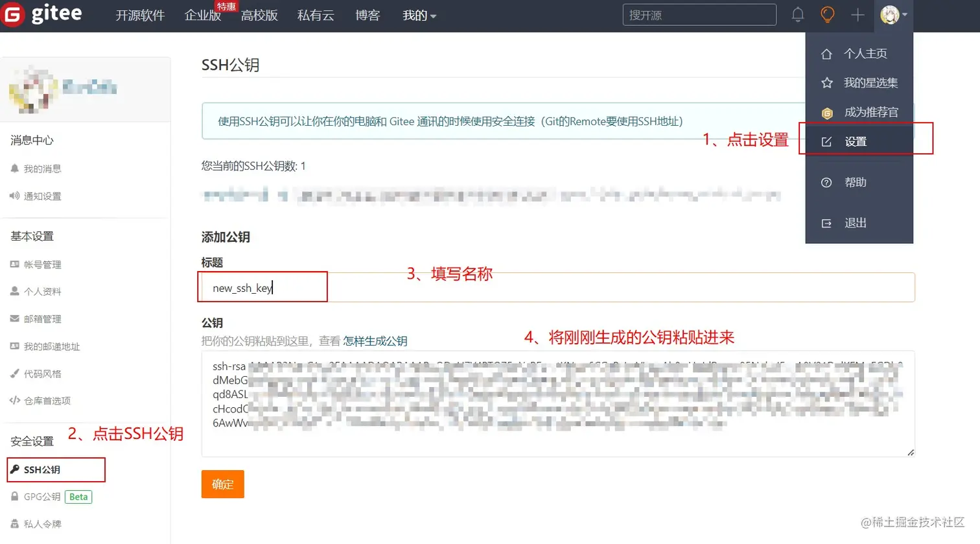Open the 怎样生成公钥 link
980x544 pixels.
click(375, 341)
